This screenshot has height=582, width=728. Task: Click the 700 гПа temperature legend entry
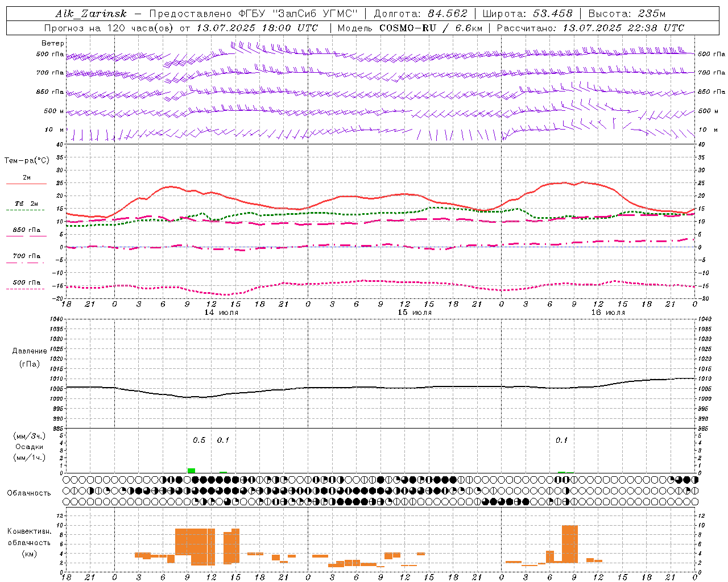(x=26, y=256)
